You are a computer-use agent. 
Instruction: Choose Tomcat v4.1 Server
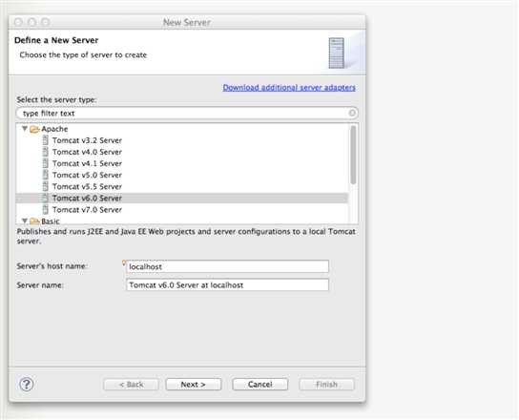pos(87,163)
